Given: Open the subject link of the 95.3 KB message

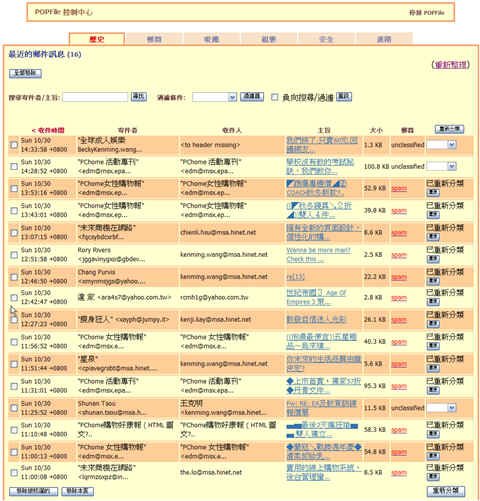Looking at the screenshot, I should click(x=323, y=386).
